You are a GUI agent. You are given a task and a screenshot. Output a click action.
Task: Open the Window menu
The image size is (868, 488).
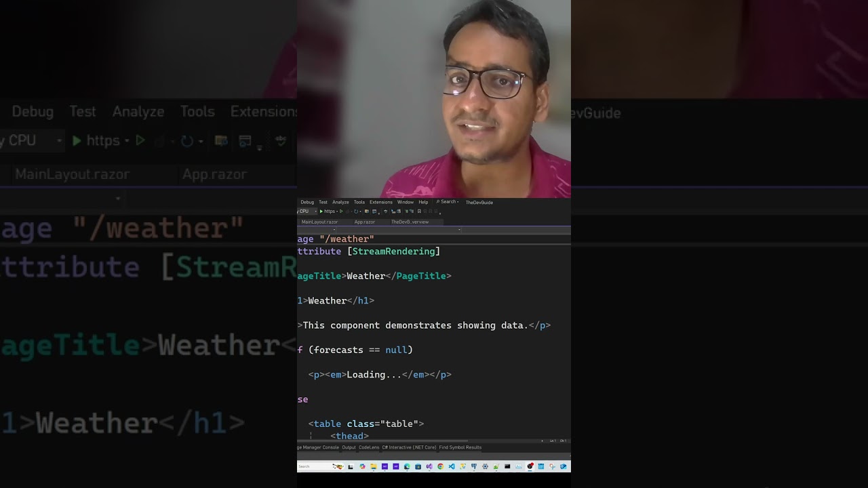pyautogui.click(x=406, y=202)
